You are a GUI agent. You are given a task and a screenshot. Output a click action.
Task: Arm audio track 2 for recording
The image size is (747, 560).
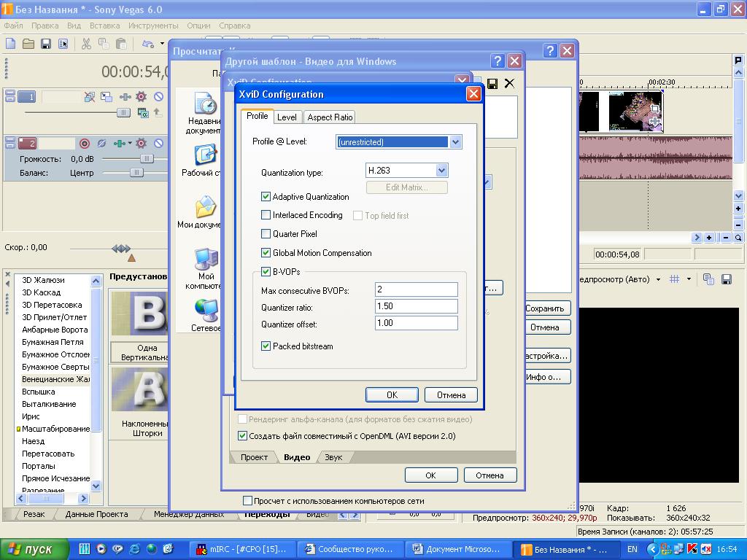point(85,144)
